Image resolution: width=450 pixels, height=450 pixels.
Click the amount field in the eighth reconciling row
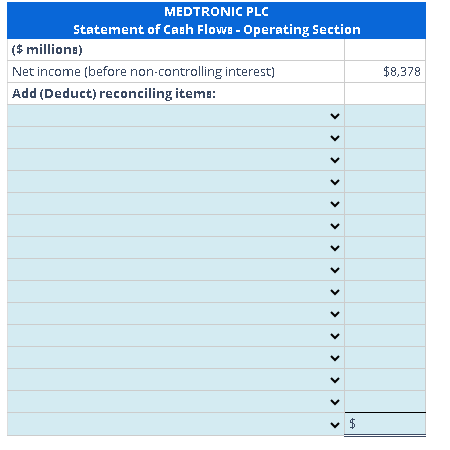[x=385, y=270]
